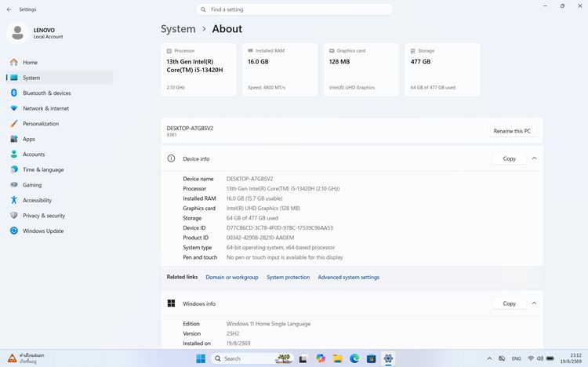Click the volume speaker tray icon
Screen dimensions: 588x367
[x=540, y=358]
